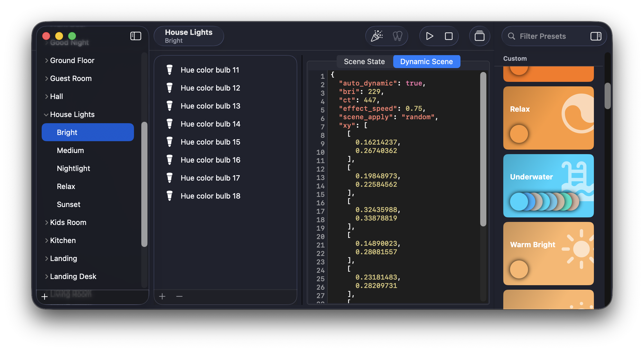Click the bulb icon for Hue color bulb 15
This screenshot has width=644, height=351.
(x=169, y=142)
